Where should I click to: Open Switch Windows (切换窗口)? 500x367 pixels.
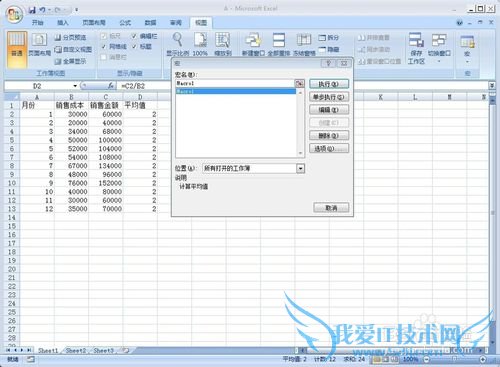click(x=439, y=48)
